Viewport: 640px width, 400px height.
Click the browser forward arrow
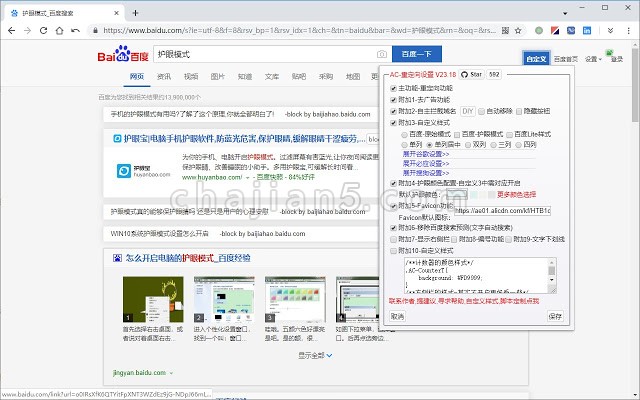tap(27, 31)
